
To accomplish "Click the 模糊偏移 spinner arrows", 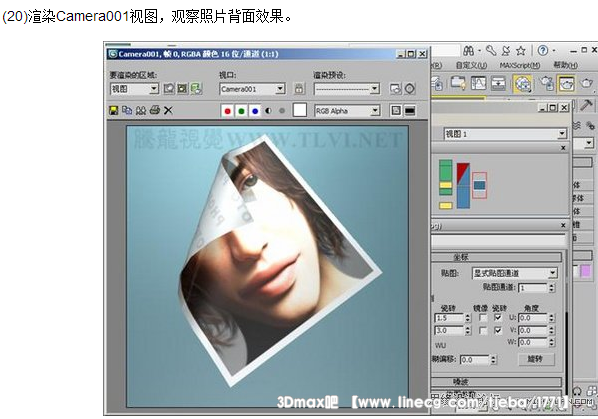I will (x=494, y=360).
